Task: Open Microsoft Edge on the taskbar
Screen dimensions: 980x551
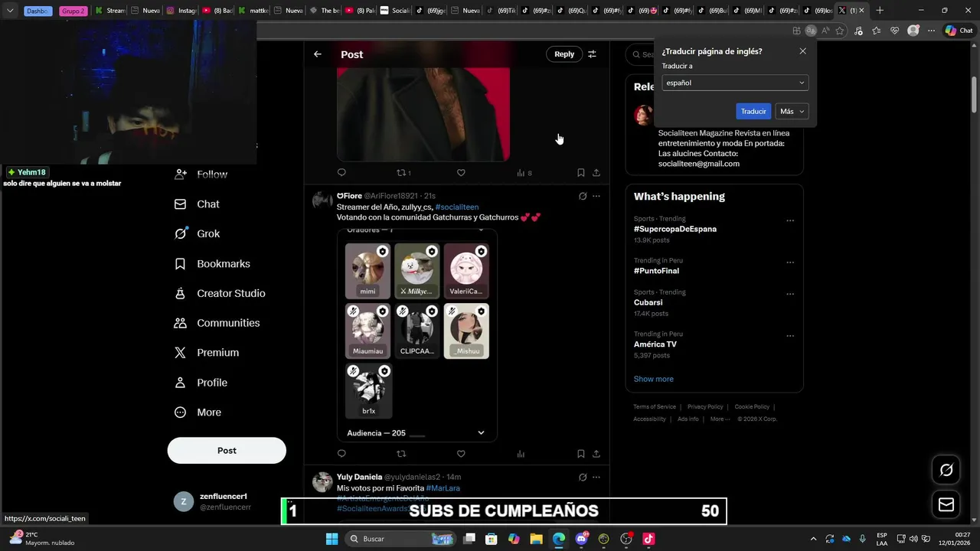Action: 559,539
